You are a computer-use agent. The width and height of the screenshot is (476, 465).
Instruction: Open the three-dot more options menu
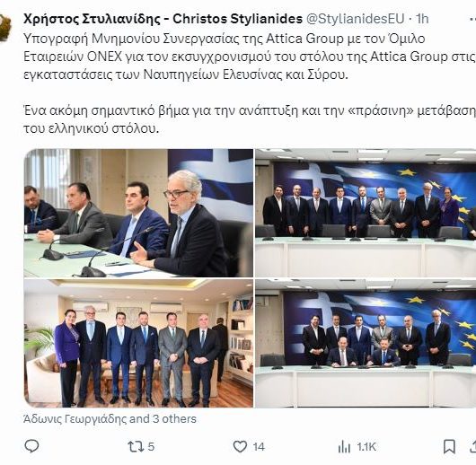click(x=472, y=19)
